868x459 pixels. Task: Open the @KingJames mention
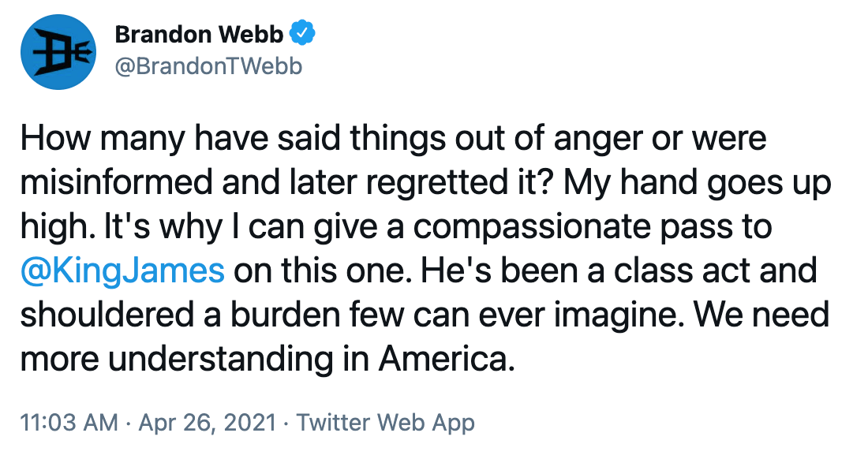click(x=122, y=271)
